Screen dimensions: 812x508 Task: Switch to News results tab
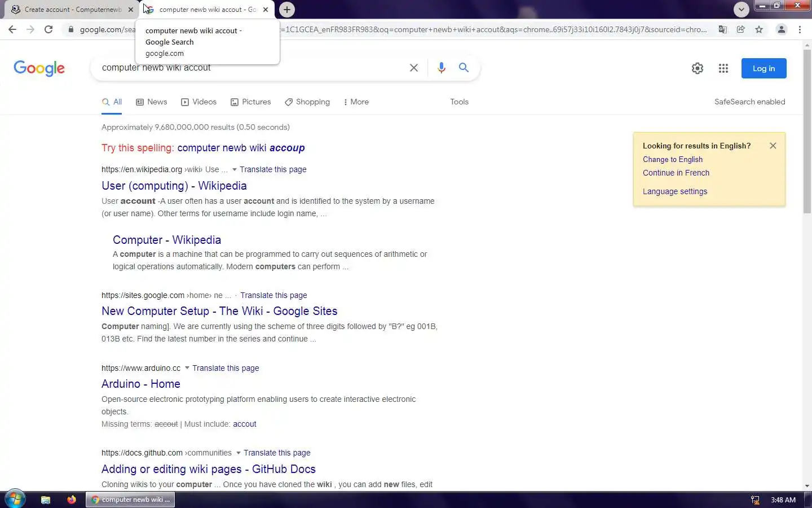tap(152, 102)
